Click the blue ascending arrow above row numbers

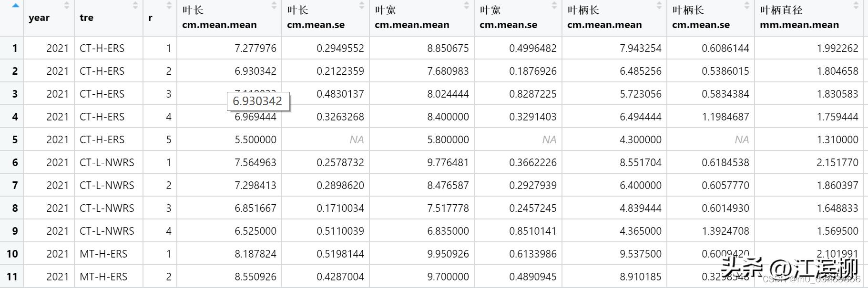[16, 6]
